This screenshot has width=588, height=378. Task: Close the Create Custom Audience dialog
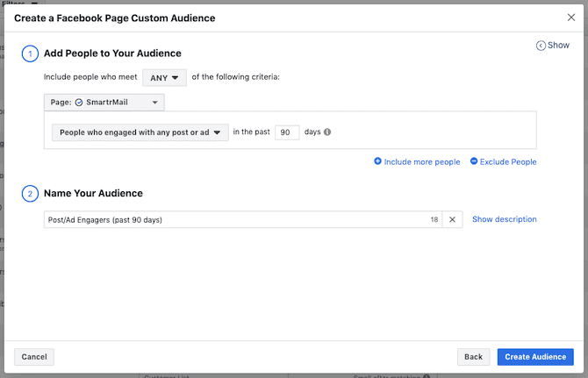[x=571, y=18]
